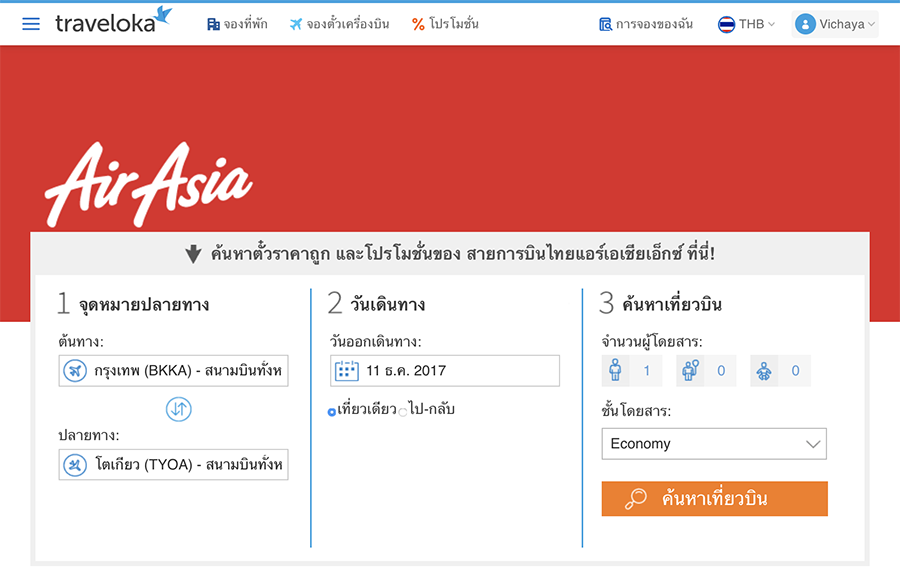Click the infant passenger icon
900x579 pixels.
point(764,371)
